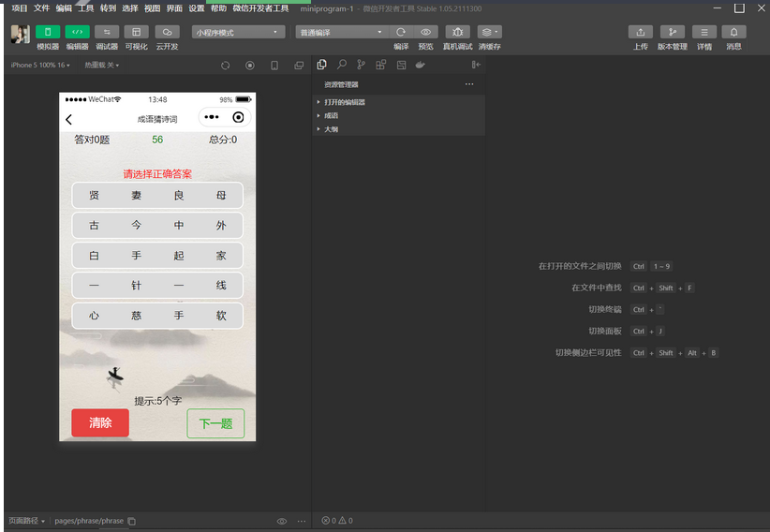The width and height of the screenshot is (770, 532).
Task: Click the compile refresh icon
Action: pos(401,32)
